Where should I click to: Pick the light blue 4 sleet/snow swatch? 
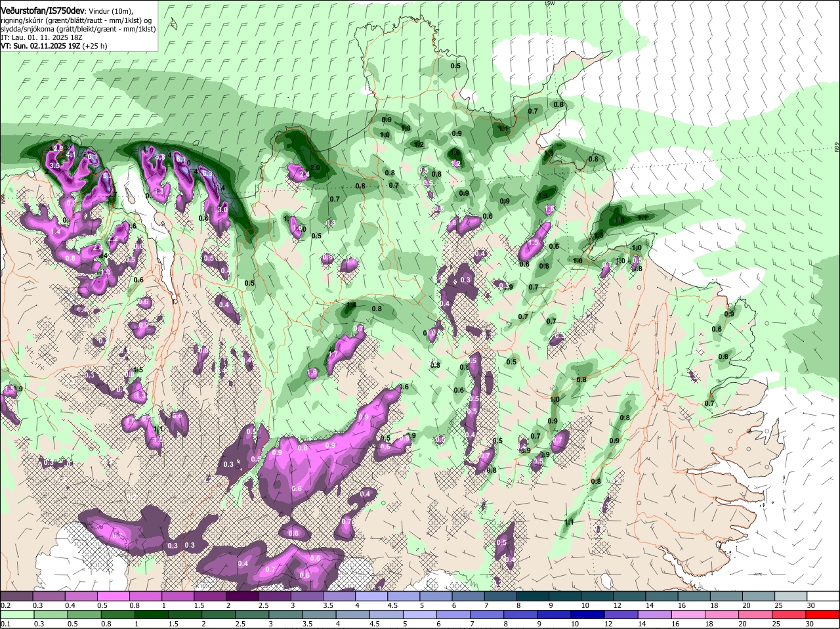point(370,596)
